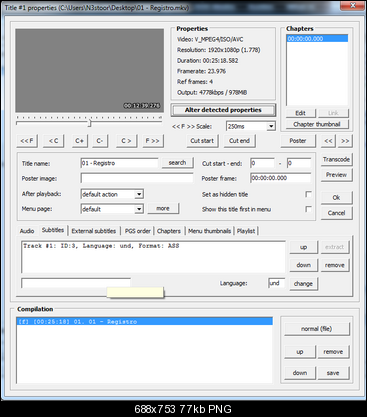
Task: Click the Cut start value field
Action: pos(262,163)
